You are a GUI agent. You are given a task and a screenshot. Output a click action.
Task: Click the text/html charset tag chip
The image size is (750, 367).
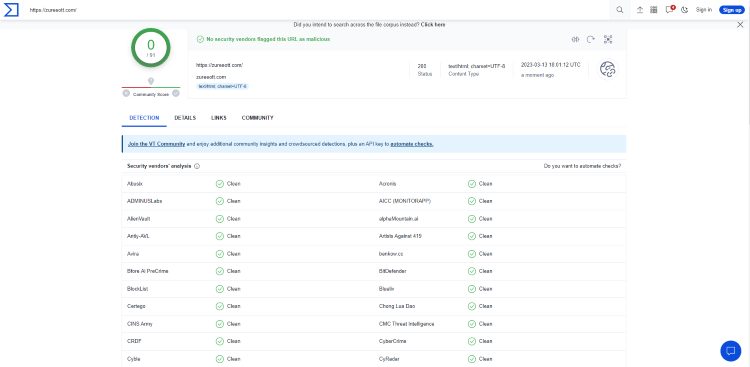pyautogui.click(x=222, y=86)
